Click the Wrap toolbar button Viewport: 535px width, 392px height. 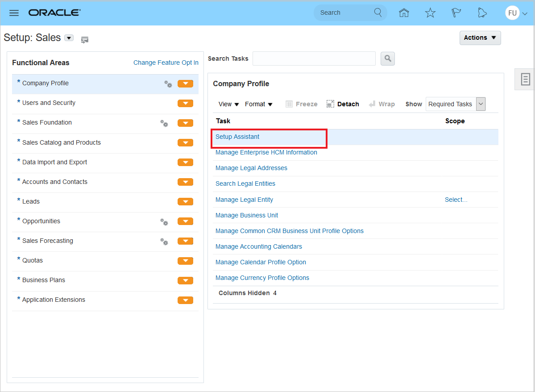tap(382, 104)
